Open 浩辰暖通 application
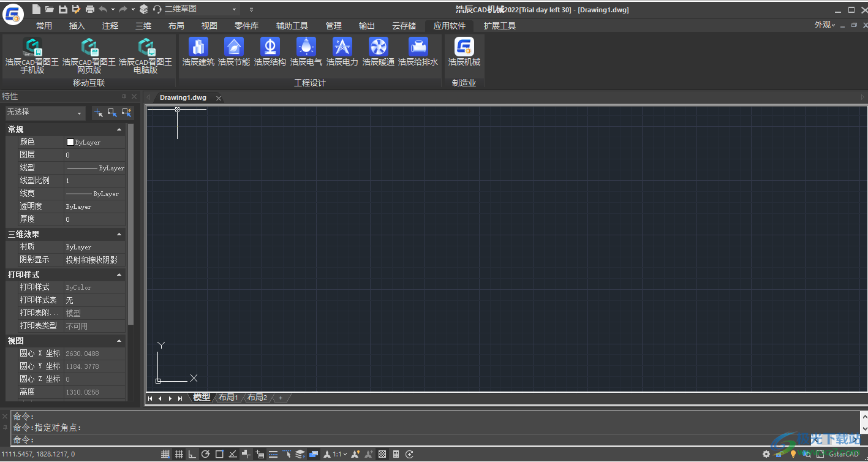 pos(378,52)
